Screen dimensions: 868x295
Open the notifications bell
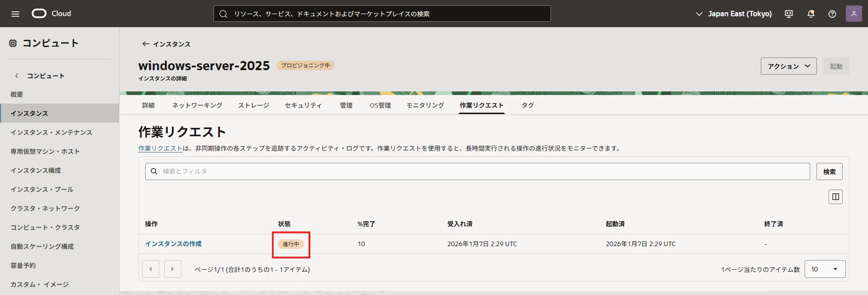pyautogui.click(x=811, y=14)
